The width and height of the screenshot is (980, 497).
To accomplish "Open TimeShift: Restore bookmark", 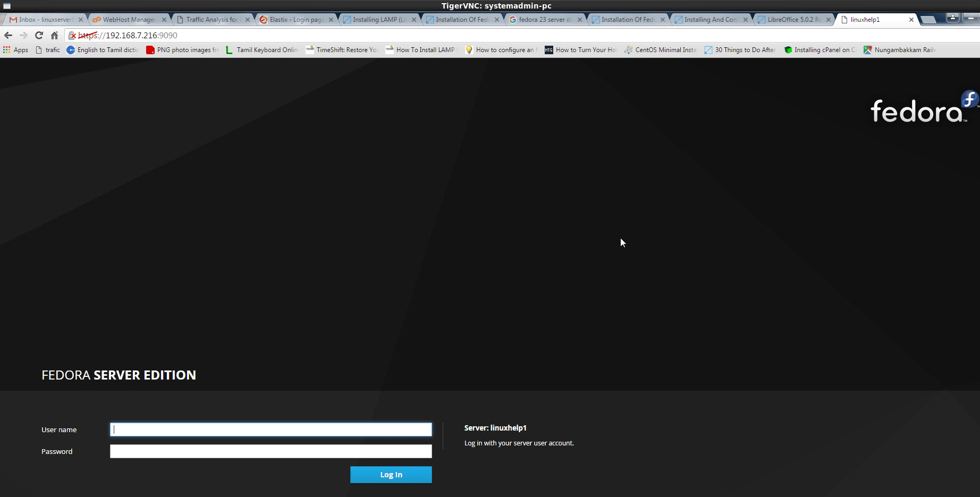I will point(342,50).
